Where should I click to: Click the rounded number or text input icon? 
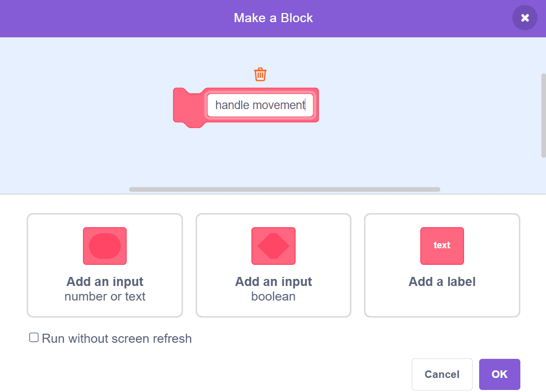pyautogui.click(x=105, y=246)
